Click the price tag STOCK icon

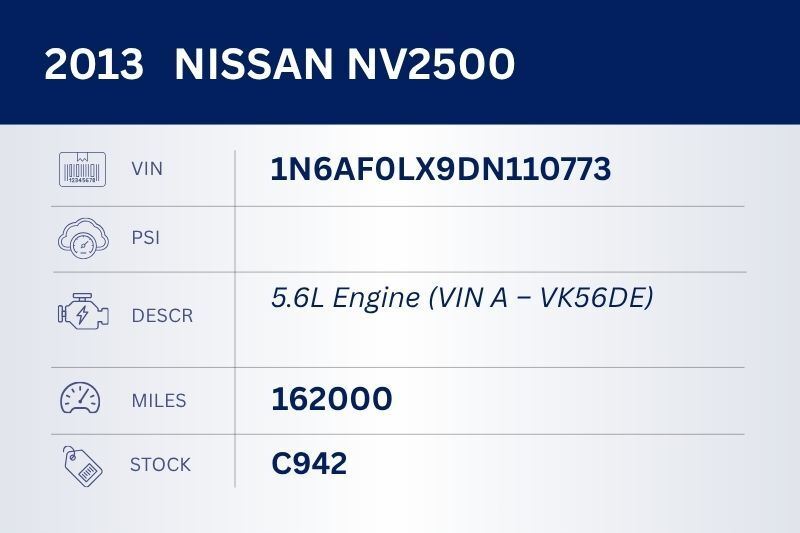83,465
